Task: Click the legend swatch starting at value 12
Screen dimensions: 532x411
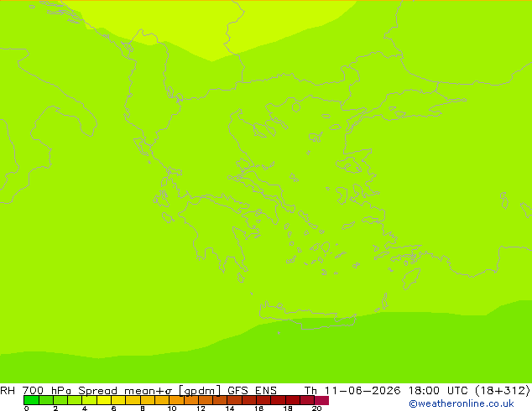Action: pos(206,400)
